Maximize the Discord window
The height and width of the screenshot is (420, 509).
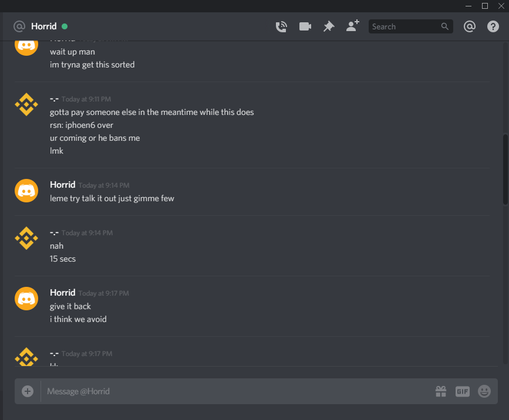point(485,6)
